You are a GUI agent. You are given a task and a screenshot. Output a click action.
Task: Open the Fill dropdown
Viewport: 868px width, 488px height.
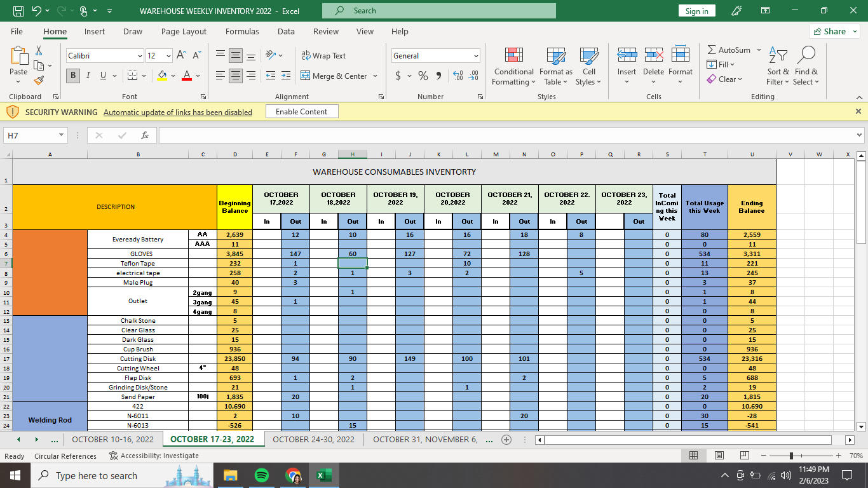[x=721, y=65]
